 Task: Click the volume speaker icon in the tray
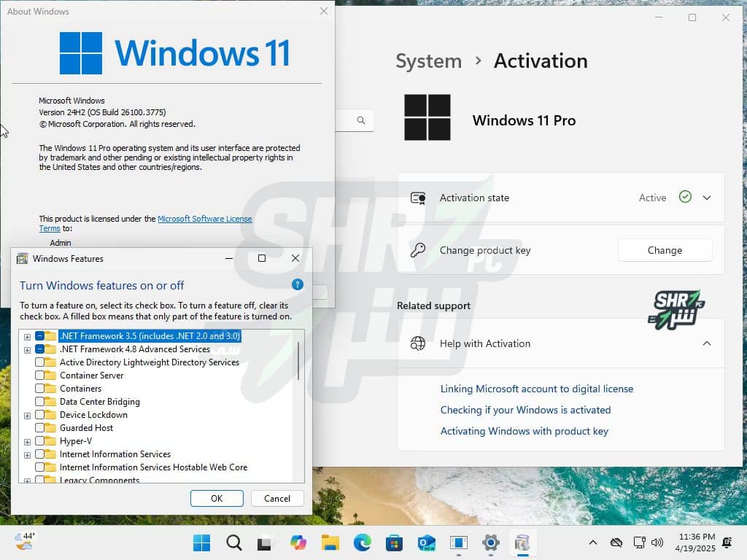pyautogui.click(x=657, y=542)
